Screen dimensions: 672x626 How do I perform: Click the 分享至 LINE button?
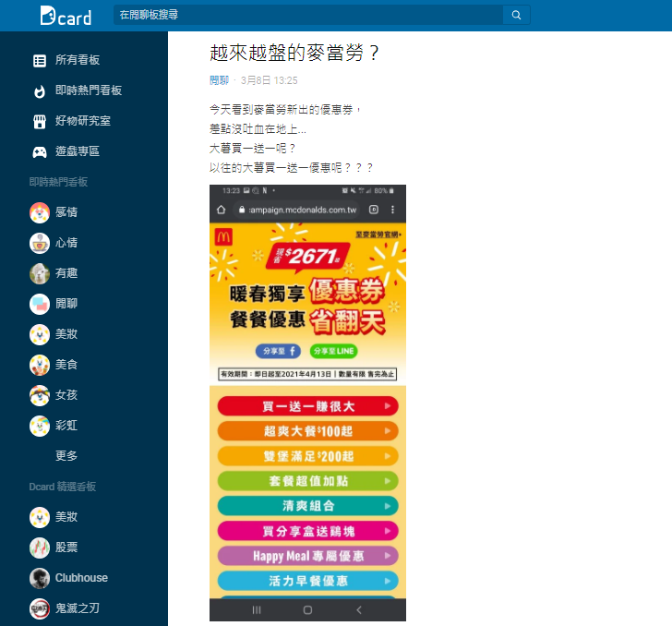point(333,351)
